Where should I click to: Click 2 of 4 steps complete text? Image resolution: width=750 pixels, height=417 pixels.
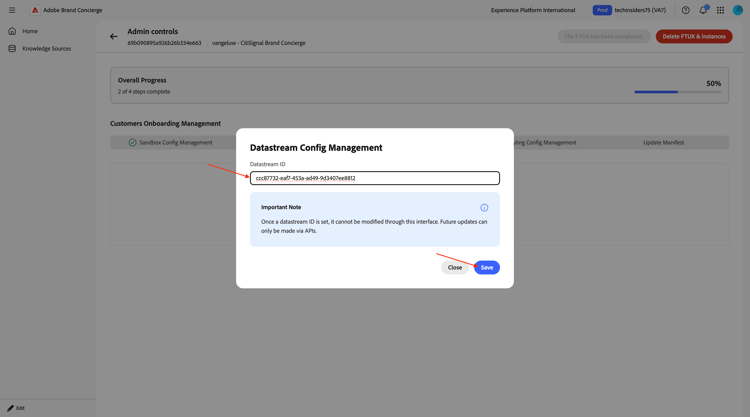coord(144,91)
